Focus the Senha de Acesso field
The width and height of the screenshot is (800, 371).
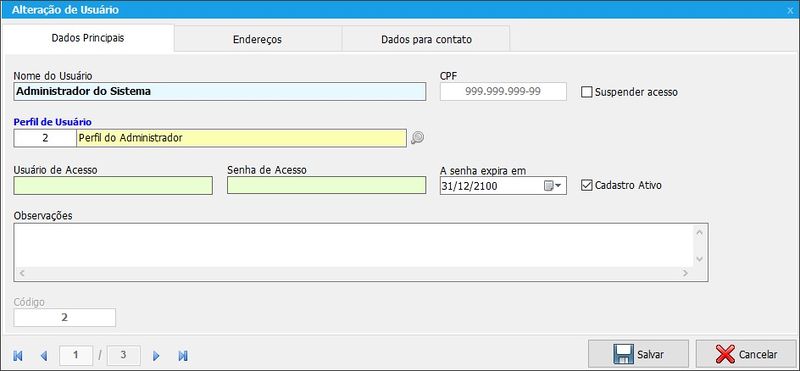pos(327,185)
